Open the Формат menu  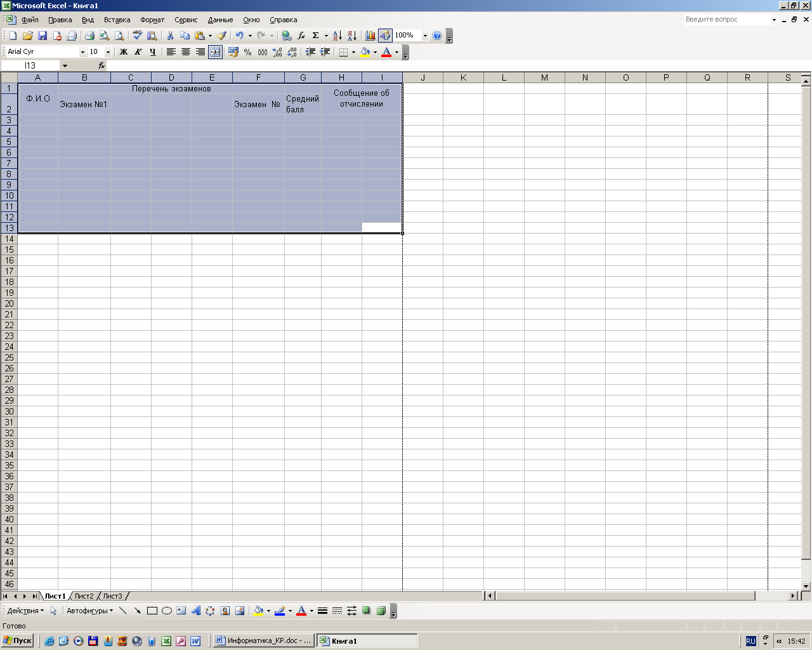(x=152, y=20)
